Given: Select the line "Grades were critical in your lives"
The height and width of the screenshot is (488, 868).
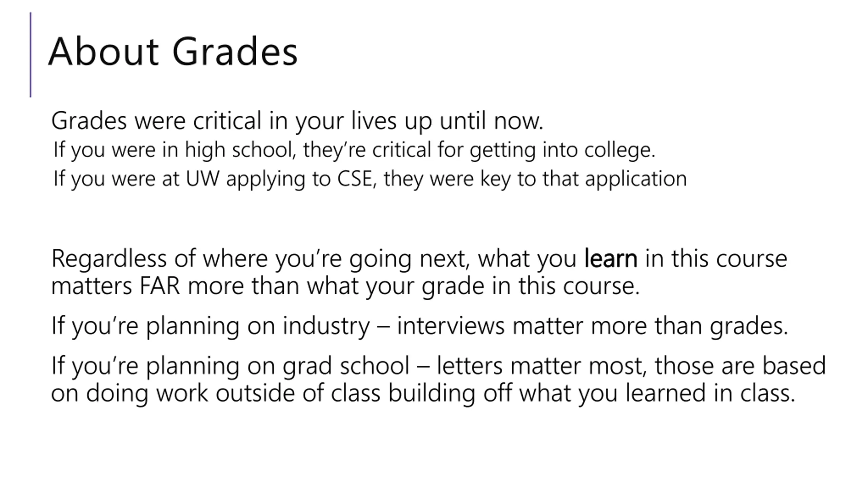Looking at the screenshot, I should pos(297,121).
